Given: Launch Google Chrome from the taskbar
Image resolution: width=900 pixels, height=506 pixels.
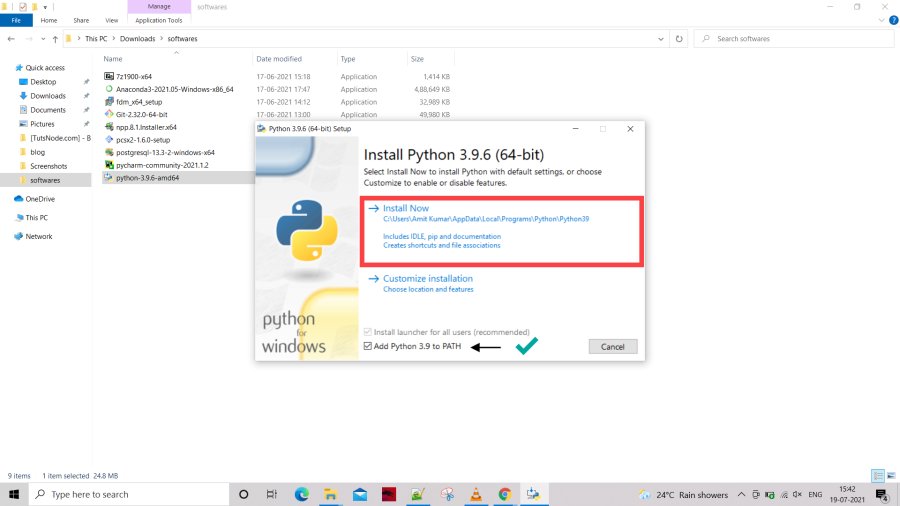Looking at the screenshot, I should pyautogui.click(x=505, y=495).
